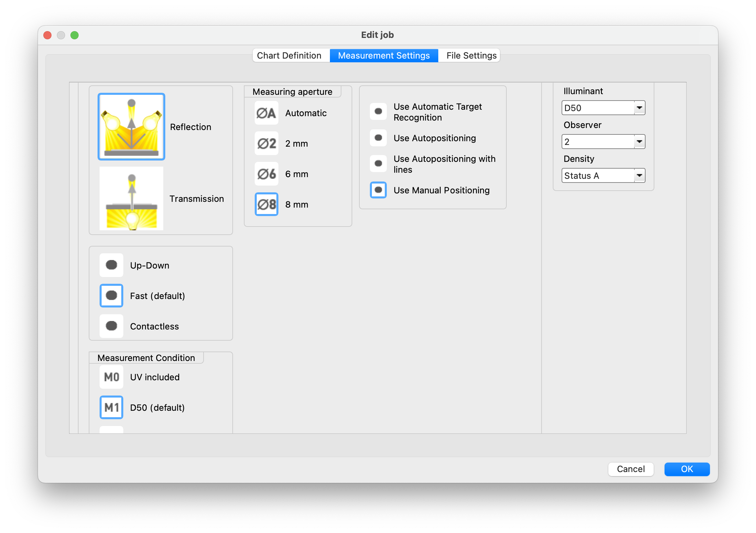The height and width of the screenshot is (533, 756).
Task: Click the Cancel button
Action: [631, 469]
